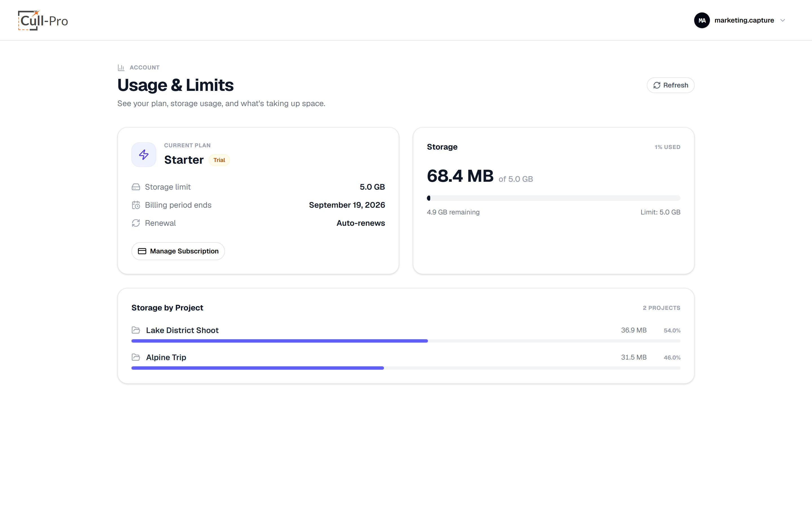Click the lightning bolt plan icon
Screen dimensions: 812x508
(x=144, y=155)
